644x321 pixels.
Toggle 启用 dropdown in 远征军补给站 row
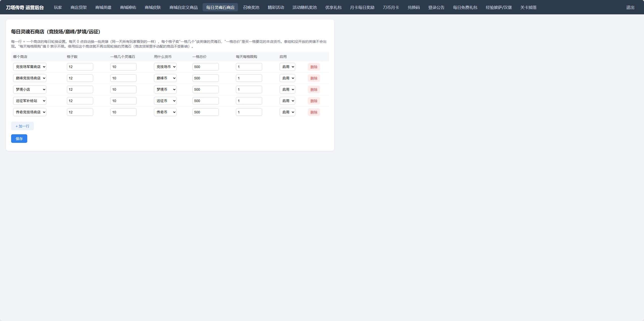tap(287, 101)
